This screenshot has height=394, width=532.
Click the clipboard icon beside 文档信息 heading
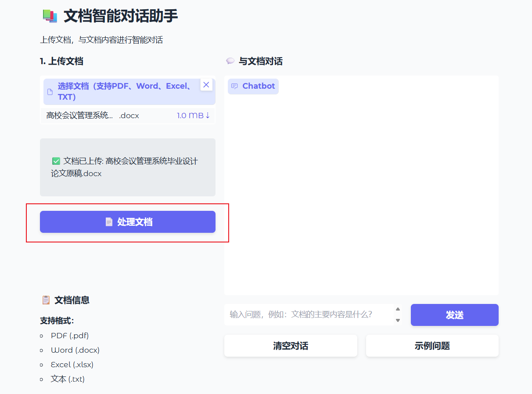coord(46,300)
